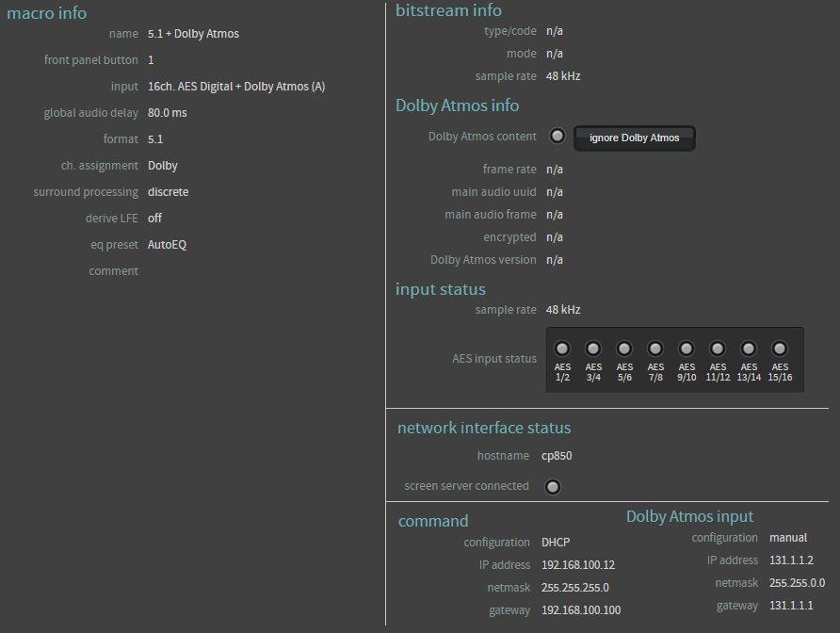This screenshot has width=840, height=633.
Task: Select the Dolby Atmos input gateway '131.1.1.1'
Action: click(x=791, y=605)
